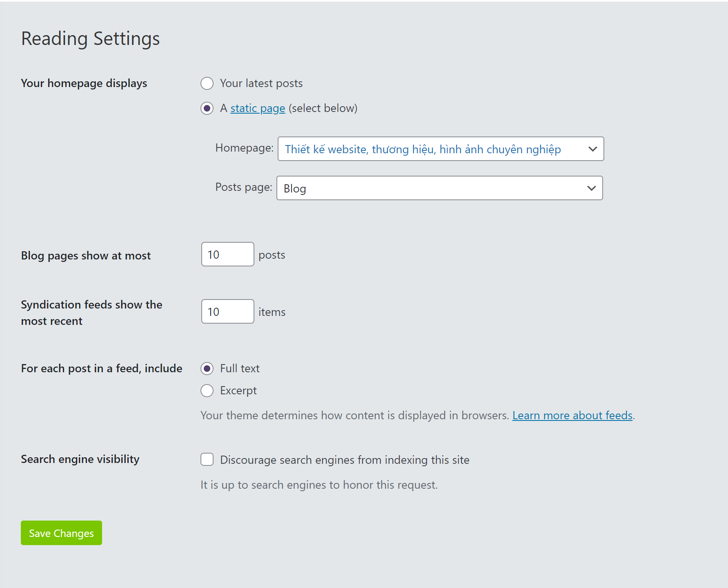Screen dimensions: 728x588
Task: Open the "Learn more about feeds" link
Action: [x=572, y=416]
